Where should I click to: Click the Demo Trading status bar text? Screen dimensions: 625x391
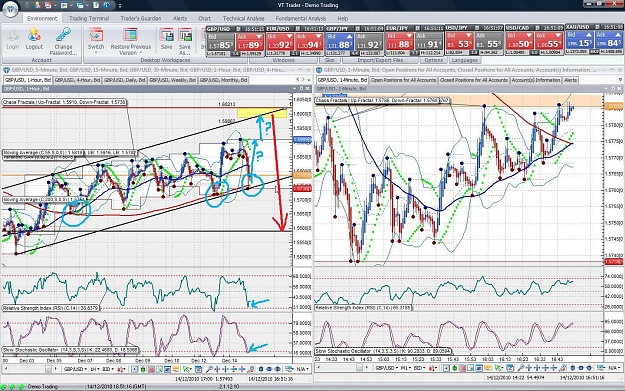[x=43, y=387]
